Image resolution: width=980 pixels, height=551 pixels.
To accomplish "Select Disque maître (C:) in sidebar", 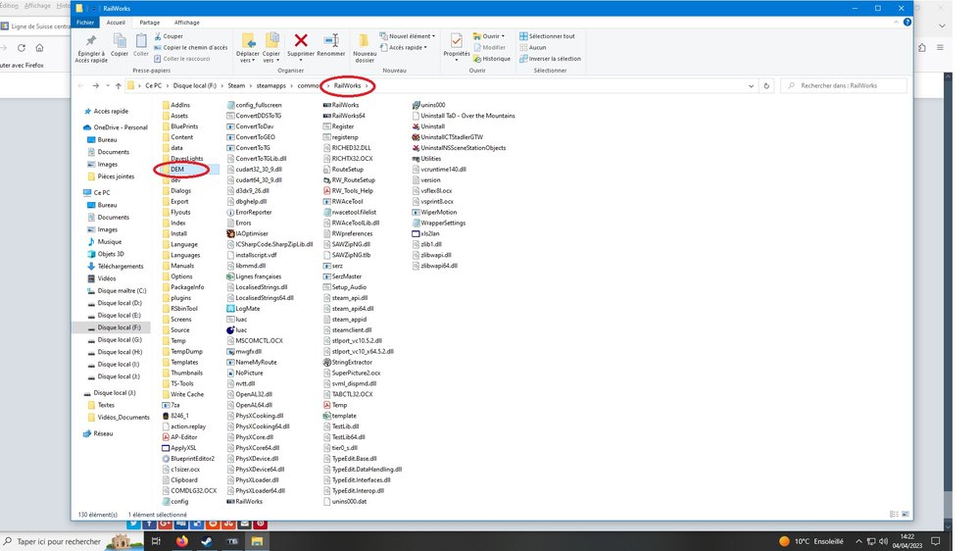I will (x=122, y=291).
